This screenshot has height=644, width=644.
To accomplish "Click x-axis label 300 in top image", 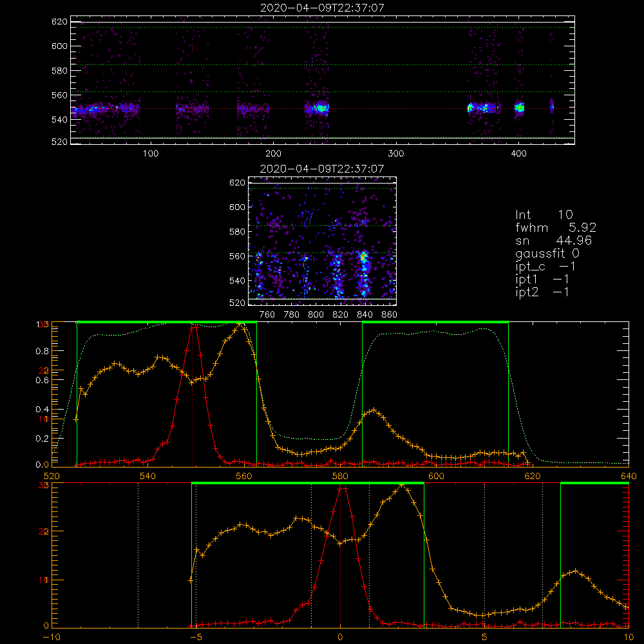I will tap(396, 154).
